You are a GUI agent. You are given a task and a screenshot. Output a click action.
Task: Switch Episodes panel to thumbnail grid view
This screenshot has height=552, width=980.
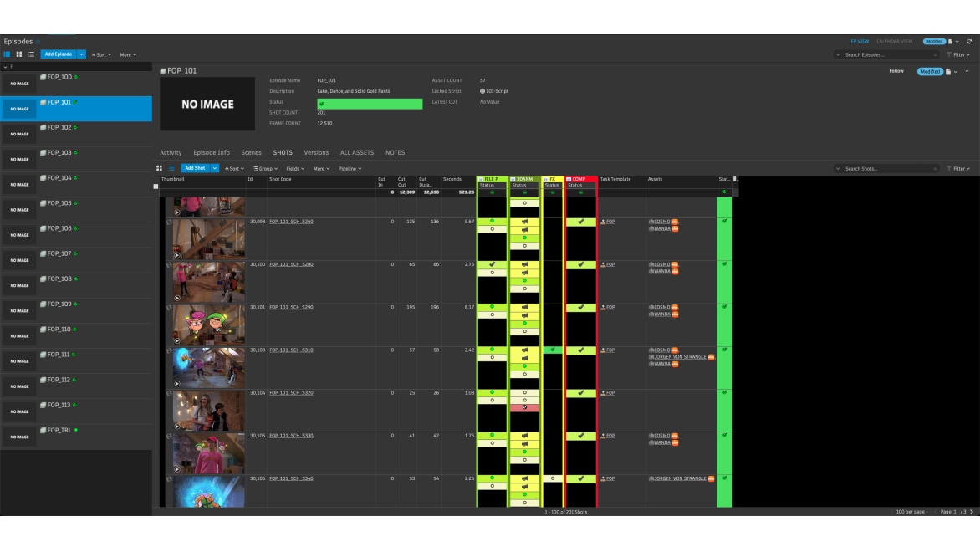(x=19, y=54)
